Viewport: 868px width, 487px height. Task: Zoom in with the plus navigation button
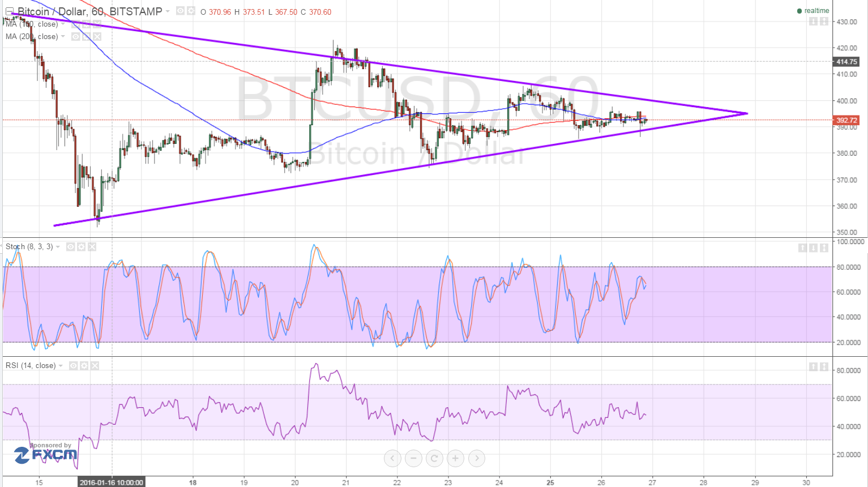point(455,458)
